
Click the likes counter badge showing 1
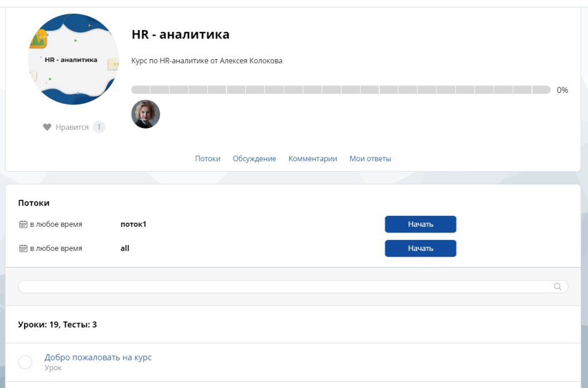(x=99, y=127)
